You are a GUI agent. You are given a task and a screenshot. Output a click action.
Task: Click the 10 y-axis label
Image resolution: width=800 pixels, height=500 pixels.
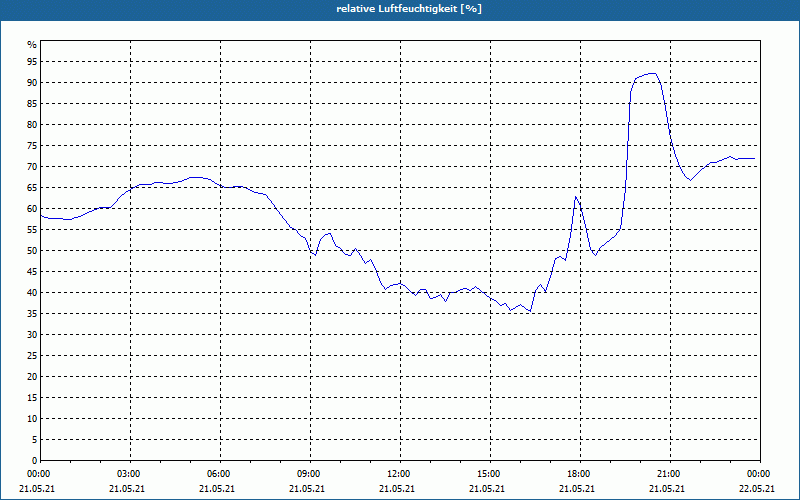pyautogui.click(x=32, y=419)
